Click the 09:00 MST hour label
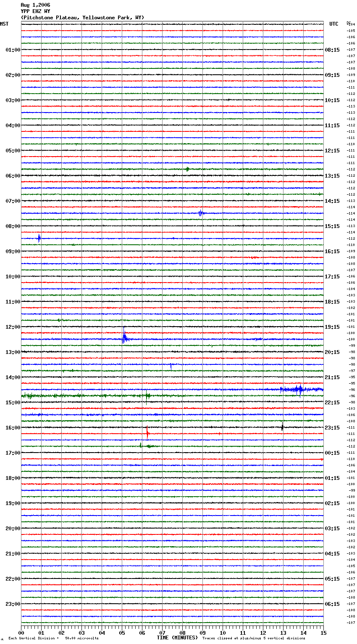Image resolution: width=357 pixels, height=644 pixels. tap(13, 251)
